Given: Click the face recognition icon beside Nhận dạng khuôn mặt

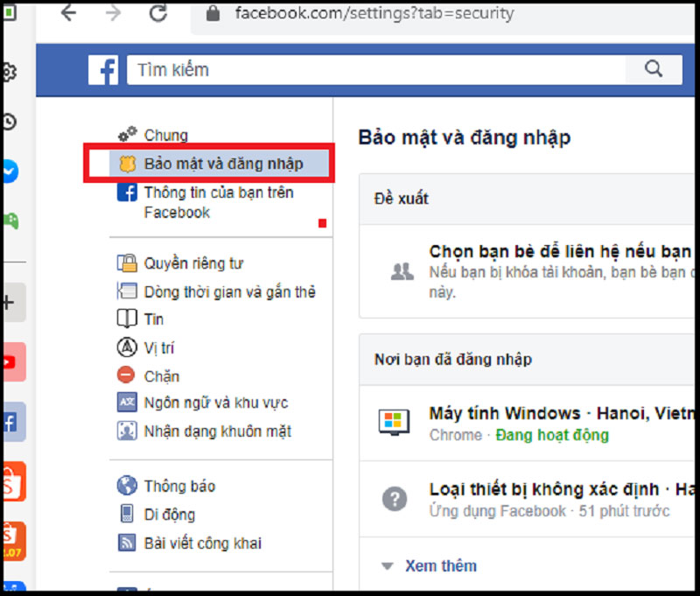Looking at the screenshot, I should pos(126,431).
